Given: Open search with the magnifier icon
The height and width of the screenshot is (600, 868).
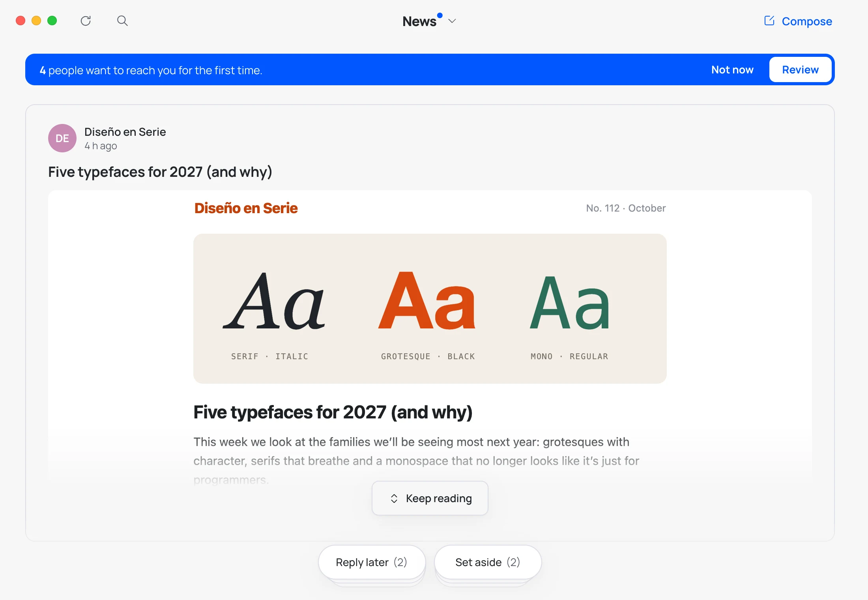Looking at the screenshot, I should (x=122, y=21).
